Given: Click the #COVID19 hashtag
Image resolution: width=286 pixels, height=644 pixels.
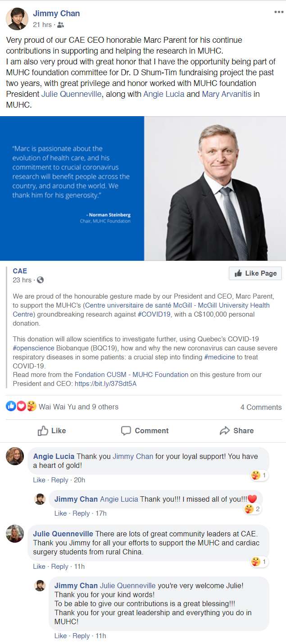Looking at the screenshot, I should 154,314.
